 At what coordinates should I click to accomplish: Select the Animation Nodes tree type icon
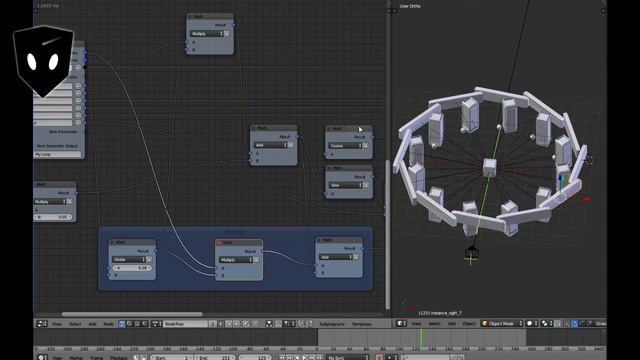(x=122, y=324)
